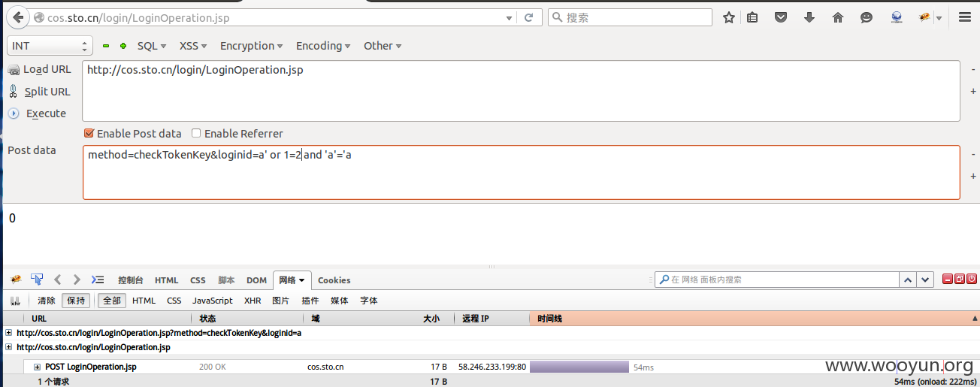
Task: Find next match with down arrow
Action: click(x=926, y=280)
